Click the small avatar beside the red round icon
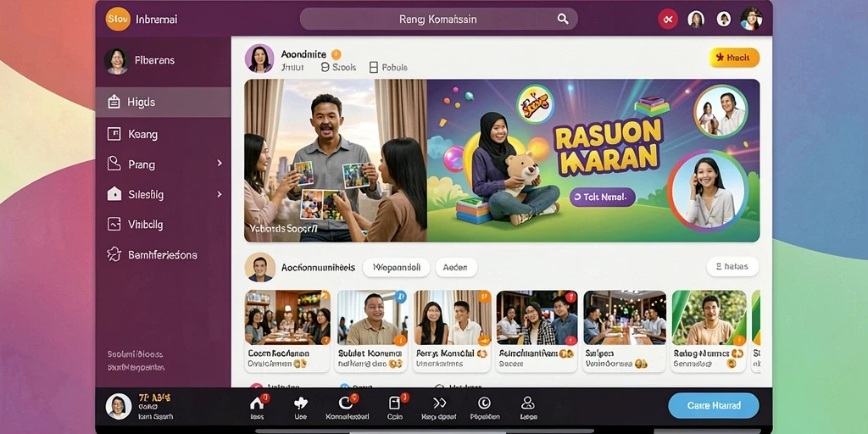868x434 pixels. [x=696, y=19]
